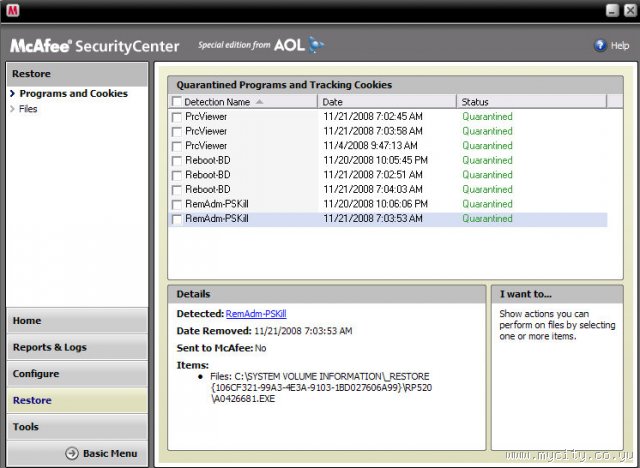Open Help via the question mark icon
The image size is (640, 468).
[x=600, y=45]
